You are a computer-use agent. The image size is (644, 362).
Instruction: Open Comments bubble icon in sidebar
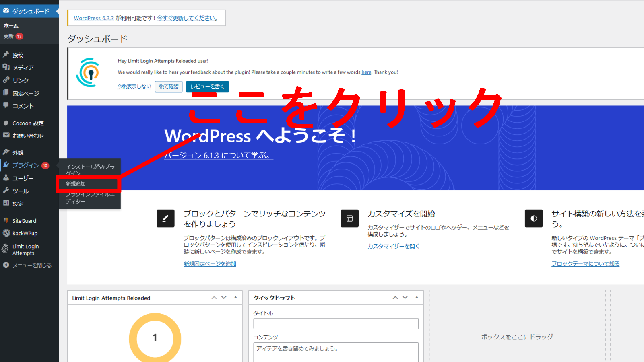[x=6, y=105]
